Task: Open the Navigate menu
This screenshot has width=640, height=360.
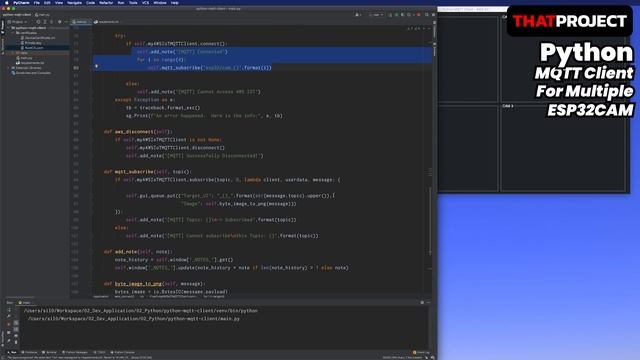Action: point(74,2)
